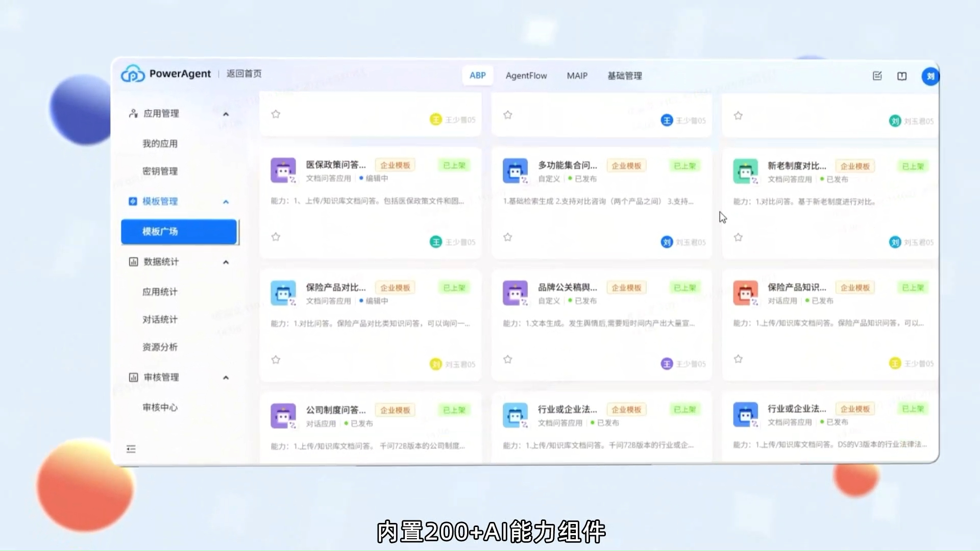The image size is (980, 551).
Task: Click the sidebar collapse icon at the bottom left
Action: click(131, 449)
